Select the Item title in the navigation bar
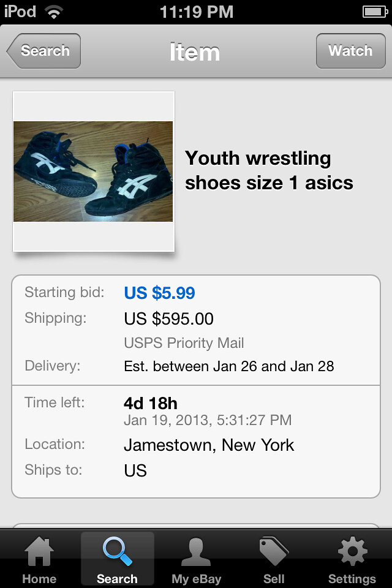This screenshot has height=588, width=392. click(x=195, y=52)
